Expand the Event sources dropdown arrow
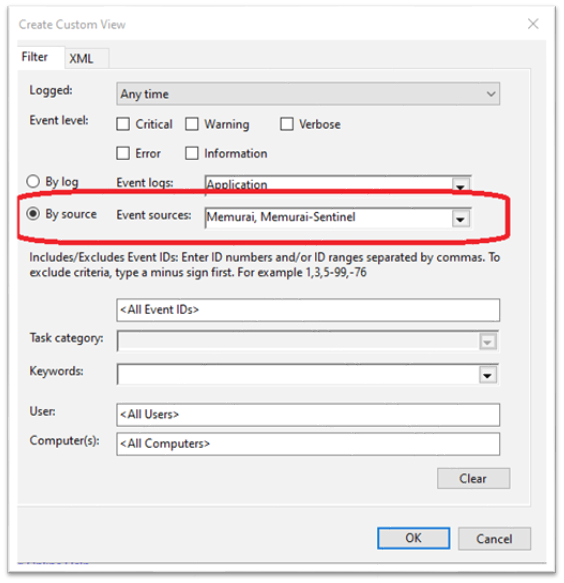Image resolution: width=564 pixels, height=583 pixels. point(461,219)
